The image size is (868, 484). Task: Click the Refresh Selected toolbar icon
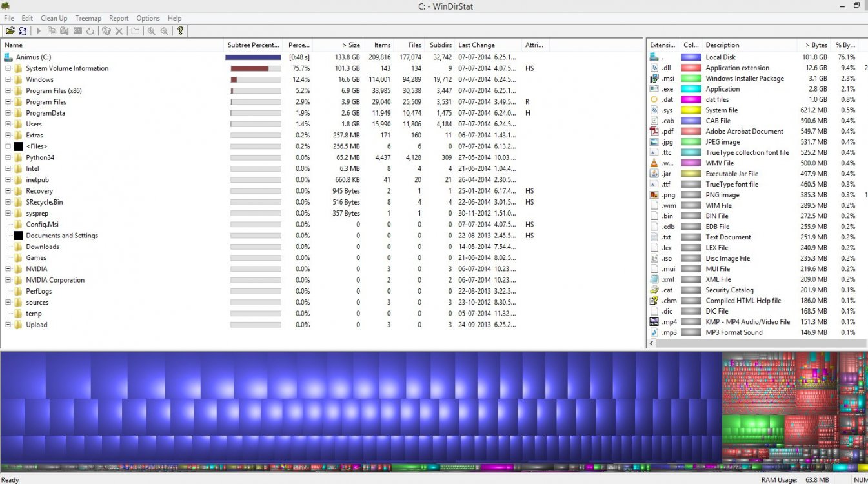[90, 31]
